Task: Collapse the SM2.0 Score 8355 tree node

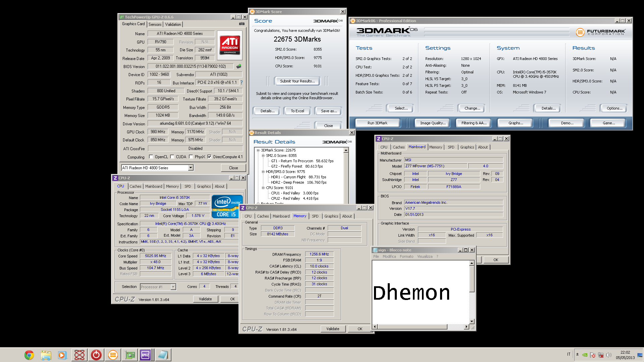Action: pos(263,156)
